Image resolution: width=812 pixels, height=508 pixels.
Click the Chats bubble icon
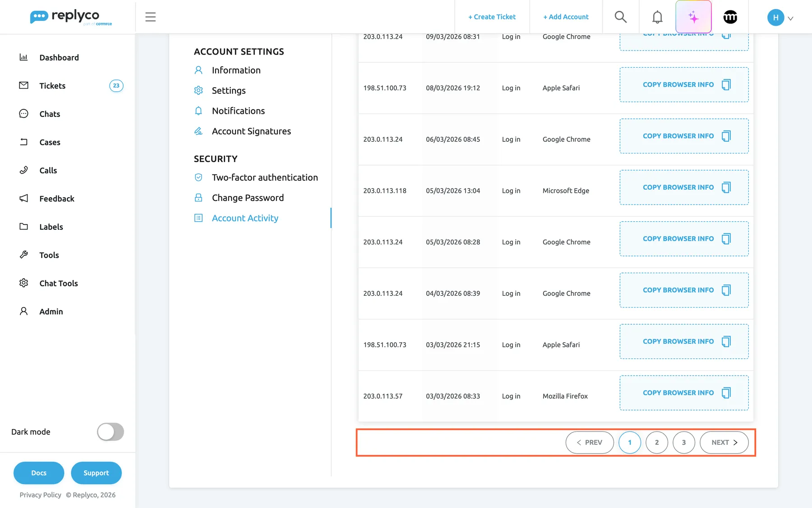pyautogui.click(x=23, y=114)
